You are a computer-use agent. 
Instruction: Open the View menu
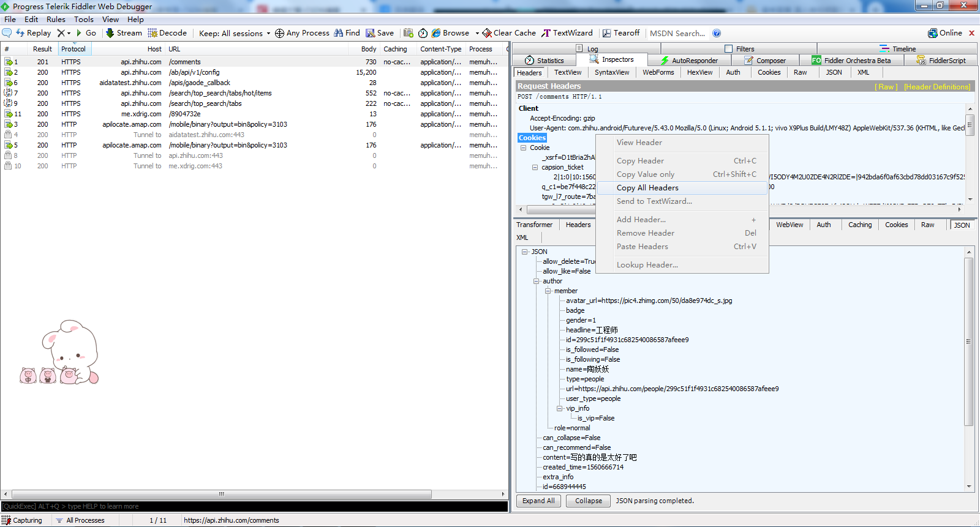pyautogui.click(x=110, y=20)
